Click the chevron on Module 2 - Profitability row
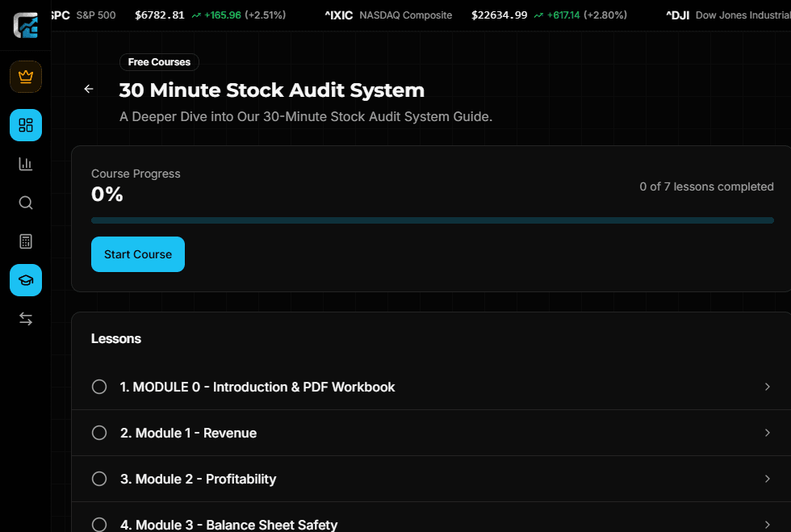The height and width of the screenshot is (532, 791). [768, 479]
